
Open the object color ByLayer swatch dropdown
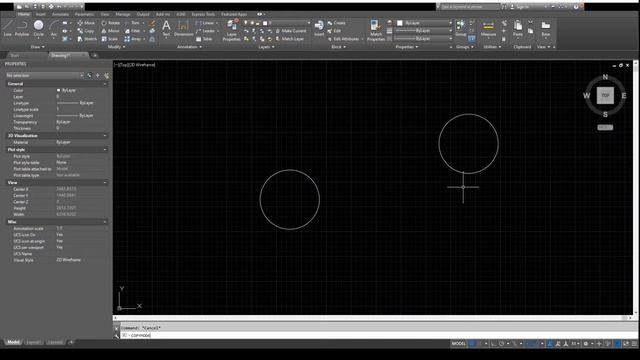tap(424, 23)
